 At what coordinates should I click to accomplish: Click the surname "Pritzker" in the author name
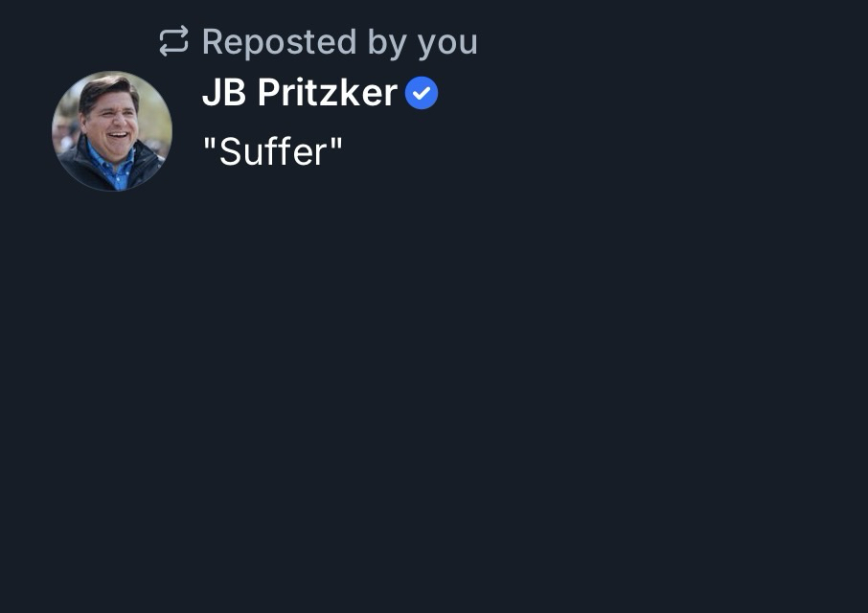pyautogui.click(x=327, y=93)
